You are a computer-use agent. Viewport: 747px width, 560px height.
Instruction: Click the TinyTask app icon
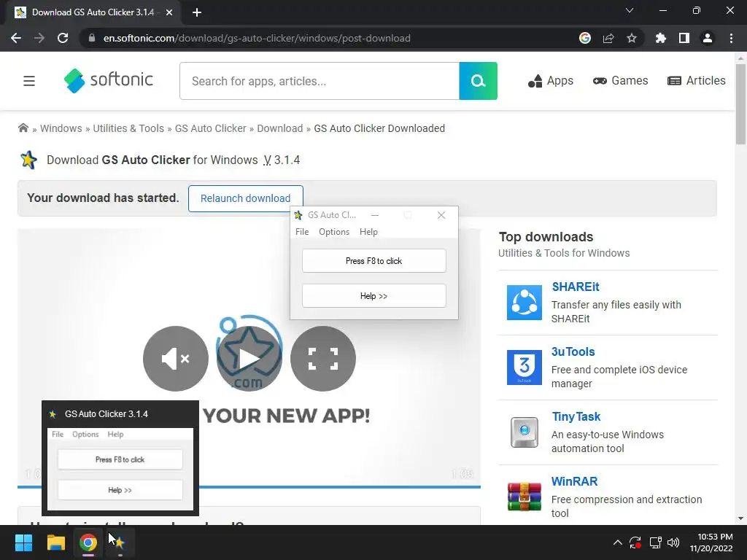[x=524, y=432]
